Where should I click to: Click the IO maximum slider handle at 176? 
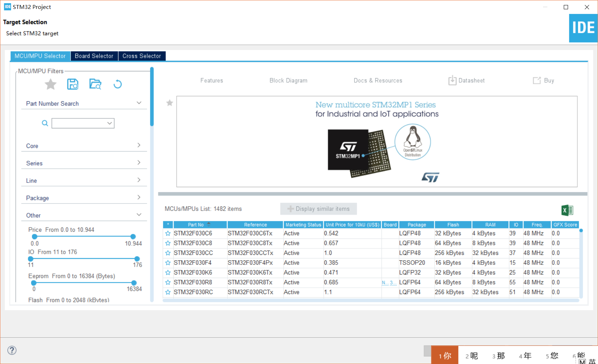coord(137,258)
